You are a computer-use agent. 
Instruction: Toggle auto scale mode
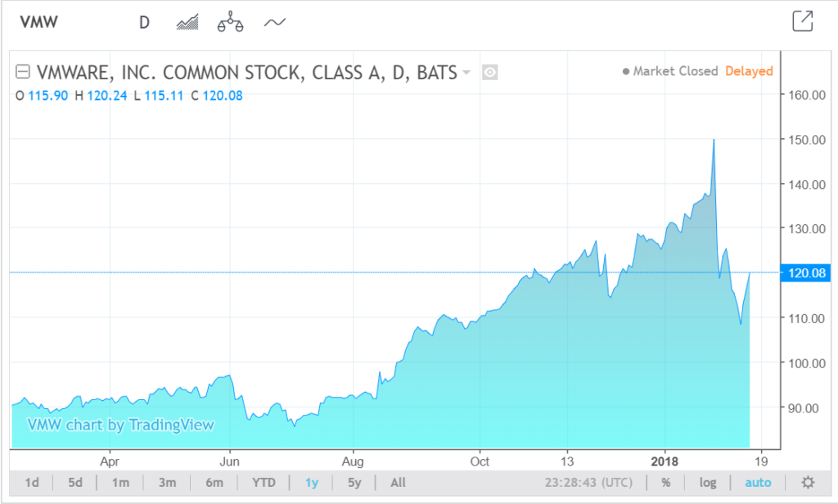tap(758, 483)
